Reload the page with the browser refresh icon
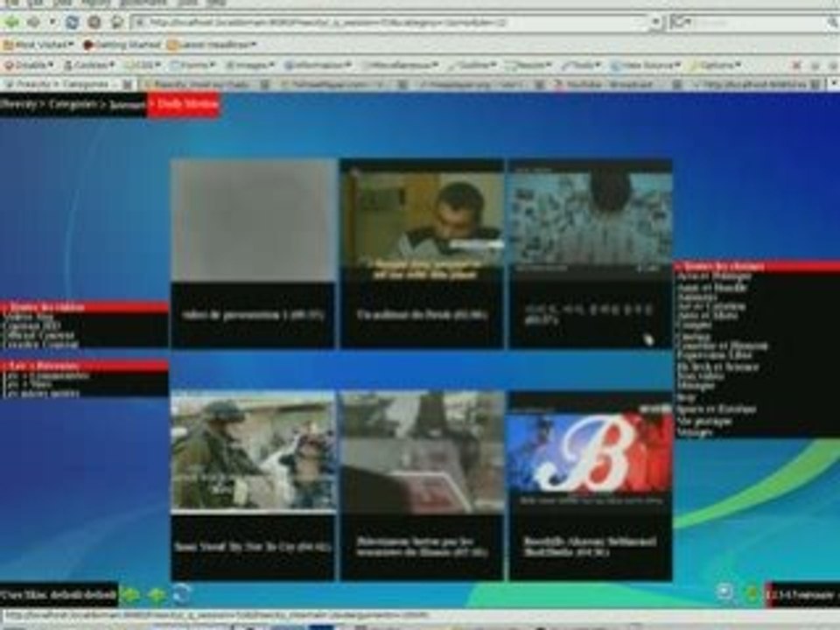The image size is (840, 630). coord(73,23)
